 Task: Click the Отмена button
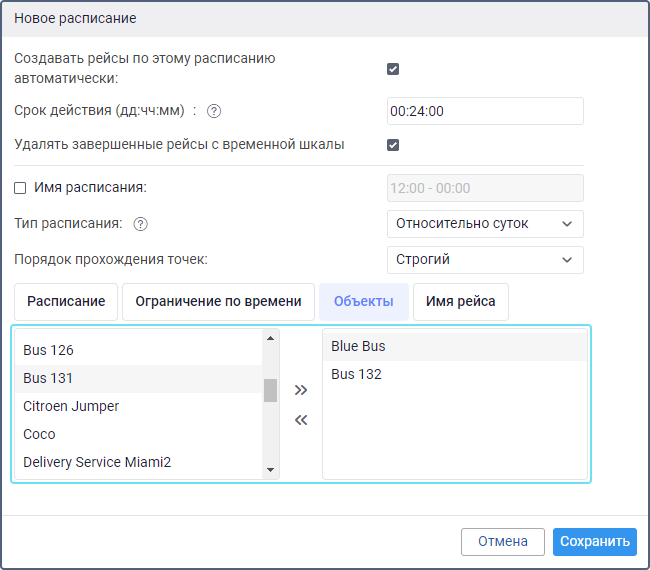pyautogui.click(x=502, y=542)
